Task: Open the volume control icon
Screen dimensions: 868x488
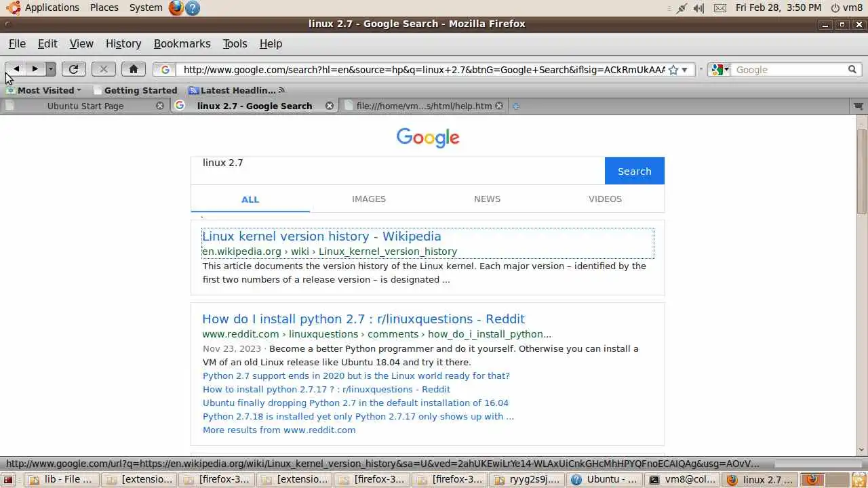Action: click(x=698, y=8)
